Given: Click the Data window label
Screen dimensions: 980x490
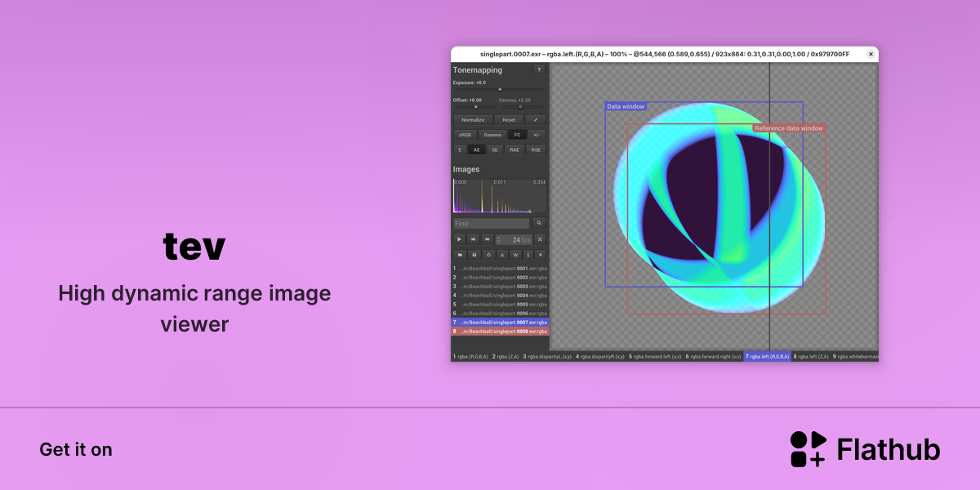Looking at the screenshot, I should [626, 106].
